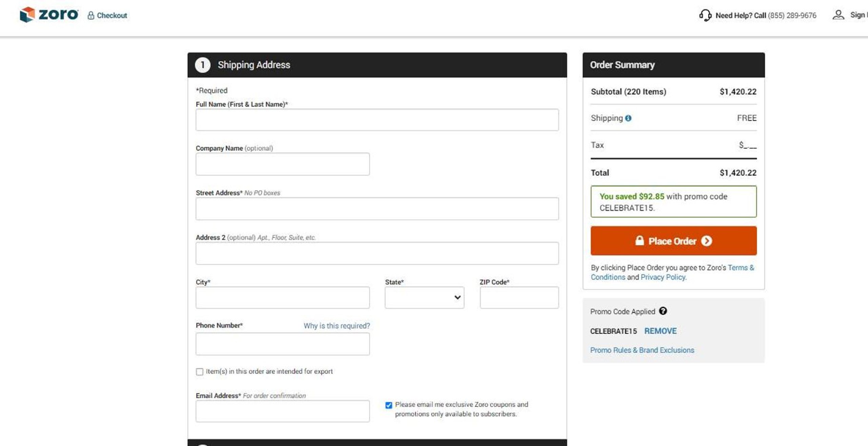Open the Why is this required link
The width and height of the screenshot is (868, 446).
pos(336,326)
